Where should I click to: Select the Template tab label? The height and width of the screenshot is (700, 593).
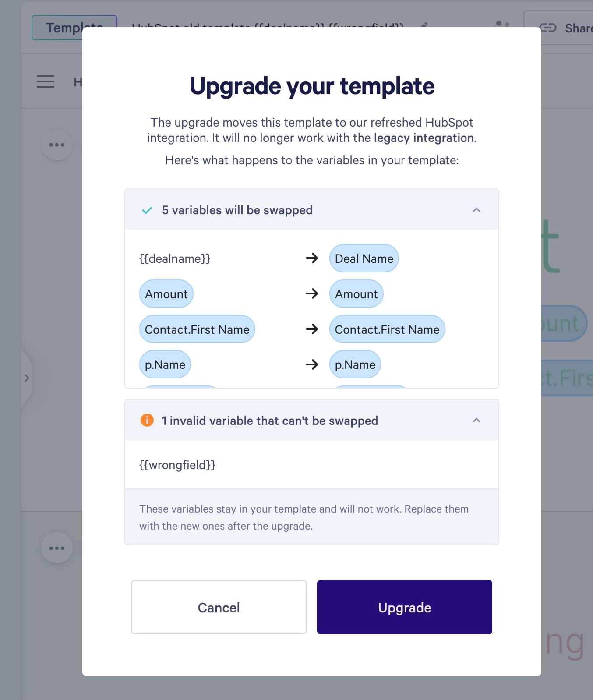pyautogui.click(x=74, y=28)
